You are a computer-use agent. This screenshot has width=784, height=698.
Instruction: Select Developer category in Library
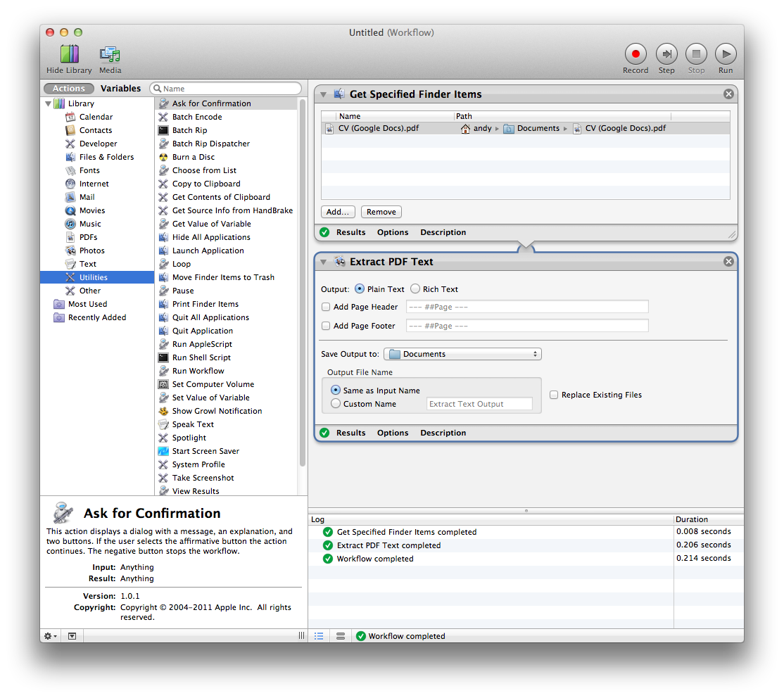point(98,144)
